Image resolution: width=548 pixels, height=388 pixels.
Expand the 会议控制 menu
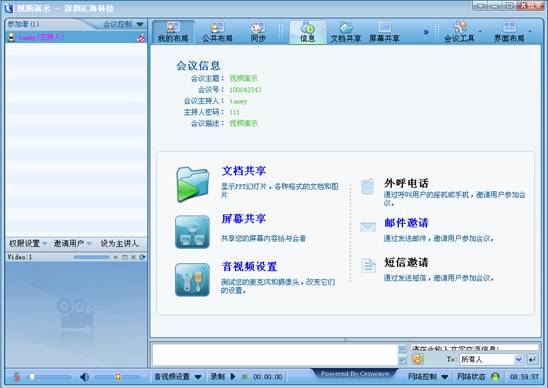pos(123,24)
